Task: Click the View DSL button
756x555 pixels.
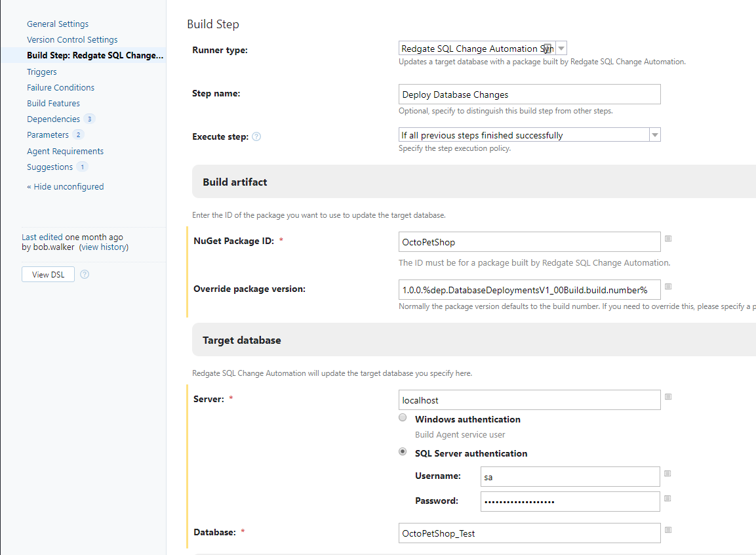Action: coord(48,274)
